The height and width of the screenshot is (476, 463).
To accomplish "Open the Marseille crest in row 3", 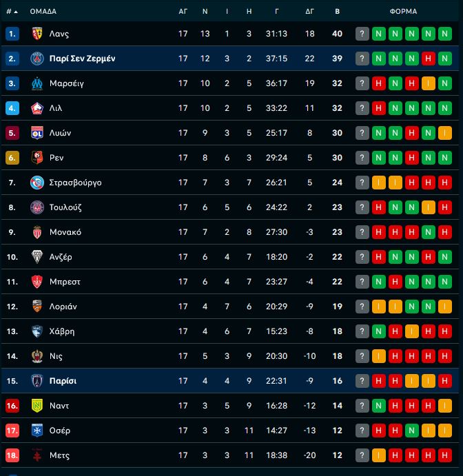I will (37, 83).
